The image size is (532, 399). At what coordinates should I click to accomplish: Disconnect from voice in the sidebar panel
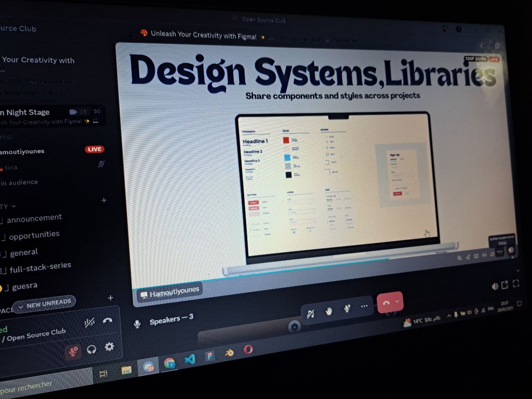point(108,320)
